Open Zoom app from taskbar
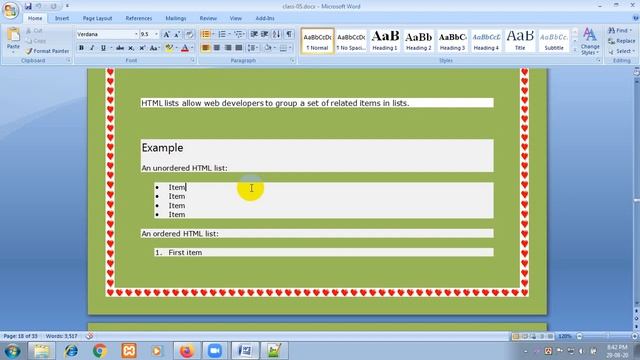 pos(215,351)
